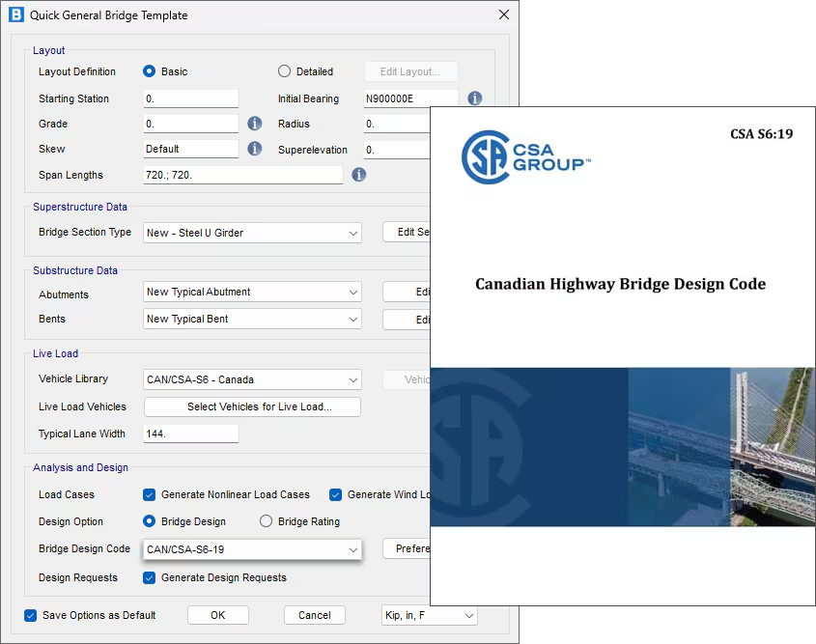Click the Canadian Highway Bridge Design Code title

click(x=620, y=284)
